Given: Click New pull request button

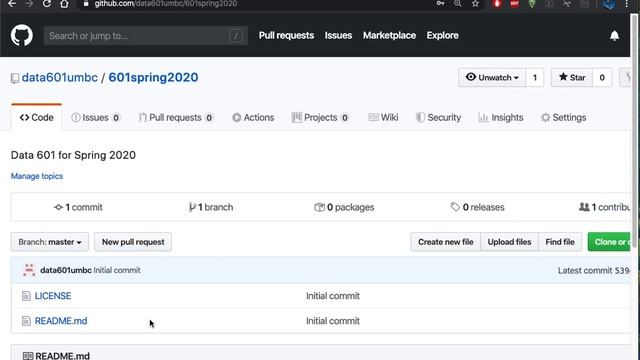Looking at the screenshot, I should [x=133, y=242].
